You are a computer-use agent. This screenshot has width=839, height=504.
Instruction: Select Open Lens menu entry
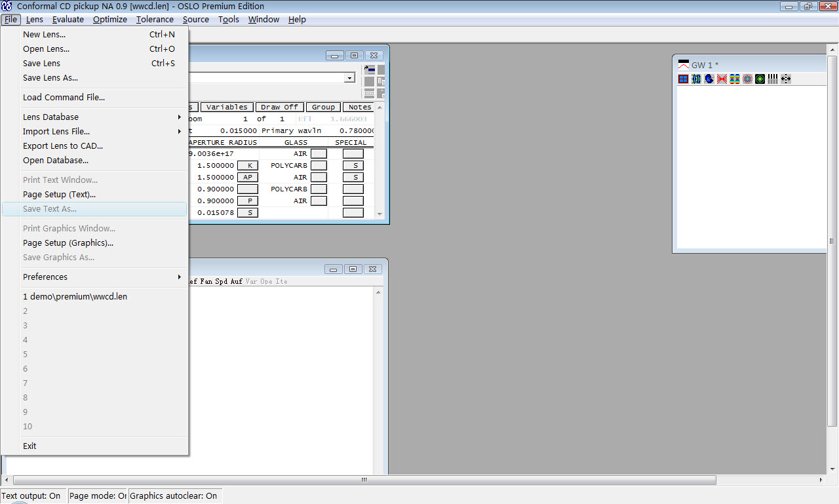click(94, 49)
